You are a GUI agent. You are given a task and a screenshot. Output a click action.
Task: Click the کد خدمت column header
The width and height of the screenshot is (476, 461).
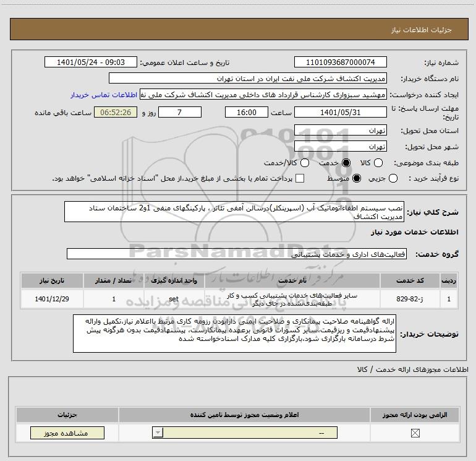click(410, 280)
